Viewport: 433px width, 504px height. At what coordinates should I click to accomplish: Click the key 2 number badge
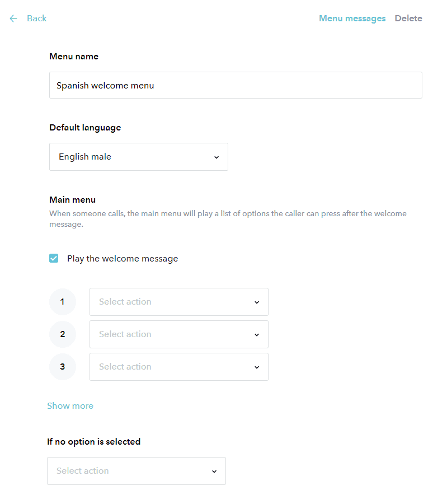coord(63,334)
